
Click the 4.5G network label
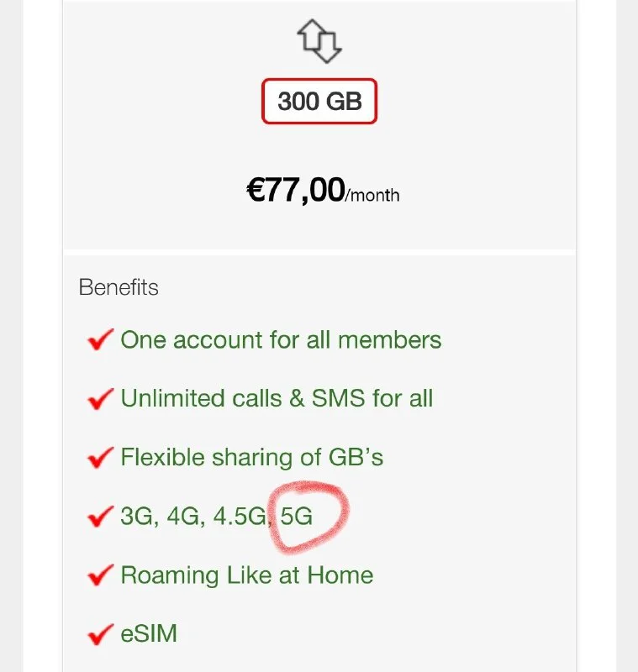coord(237,517)
